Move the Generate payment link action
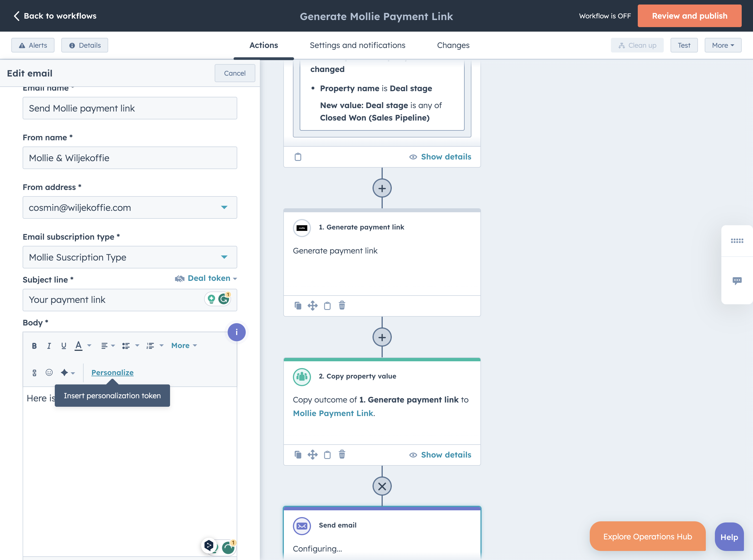 [x=312, y=305]
